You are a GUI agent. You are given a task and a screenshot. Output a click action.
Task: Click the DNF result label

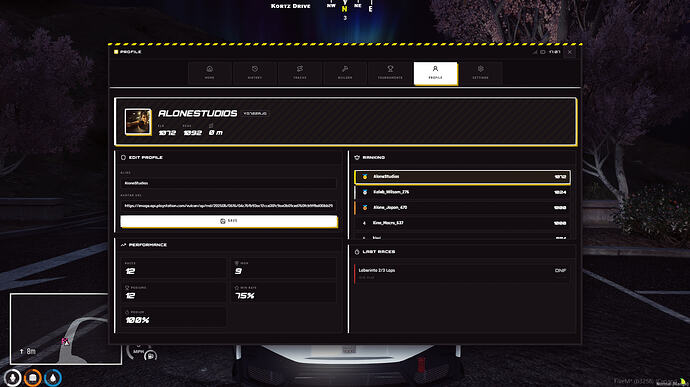point(560,270)
